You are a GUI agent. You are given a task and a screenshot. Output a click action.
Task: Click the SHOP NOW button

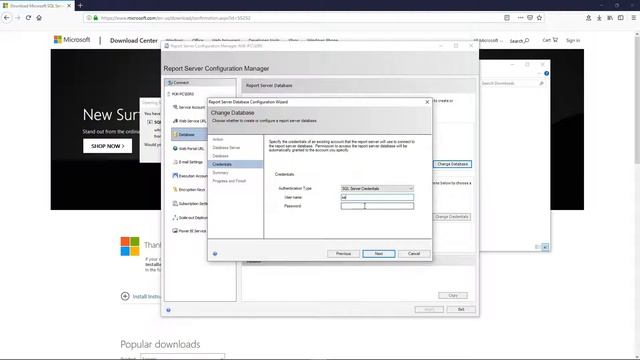pos(108,146)
